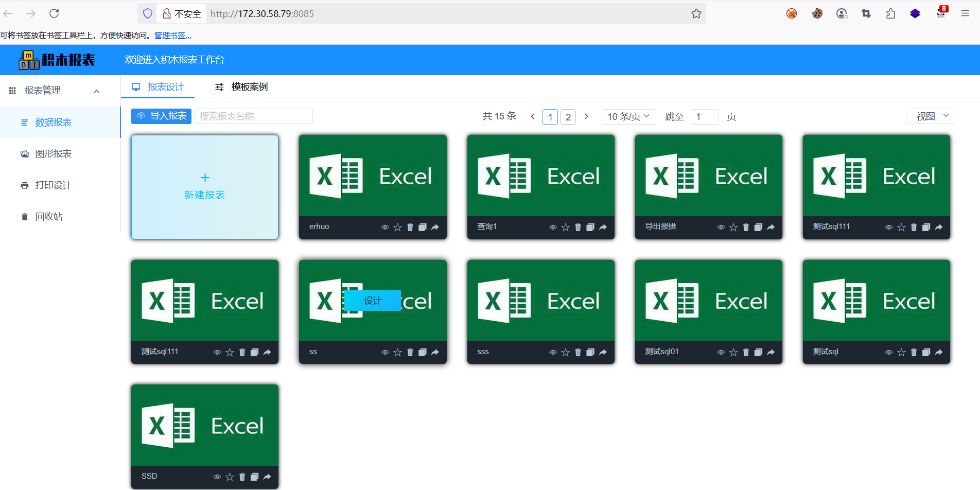Preview the erhuo report via eye icon
This screenshot has height=490, width=980.
coord(385,227)
